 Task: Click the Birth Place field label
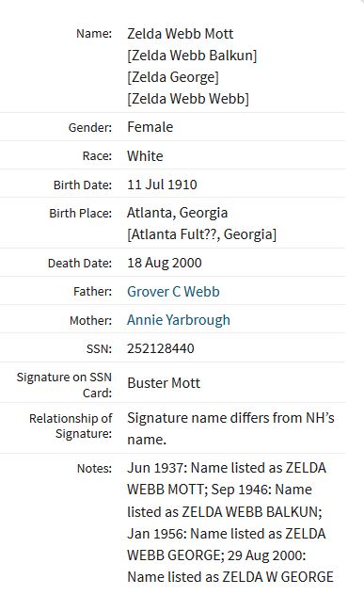pos(80,214)
